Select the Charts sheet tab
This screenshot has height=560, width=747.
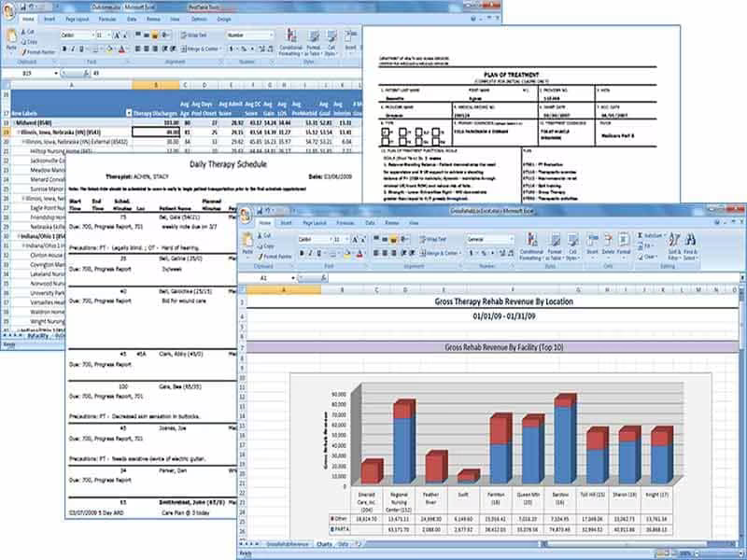pyautogui.click(x=324, y=544)
